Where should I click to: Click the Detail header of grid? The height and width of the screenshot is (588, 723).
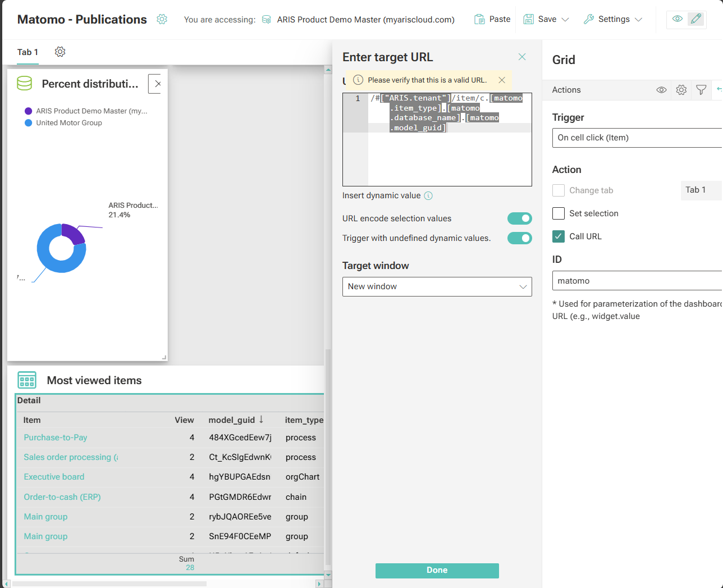coord(29,400)
